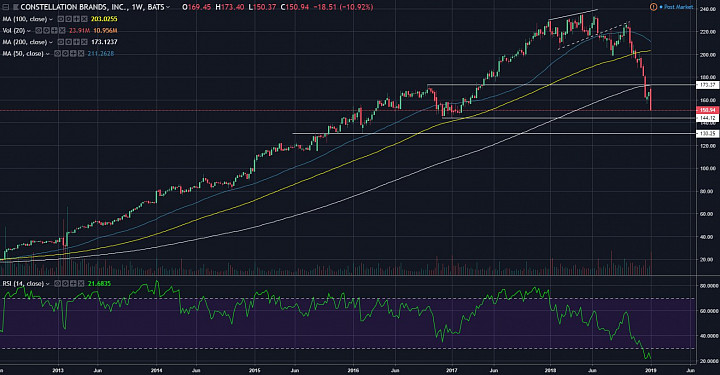This screenshot has width=720, height=375.
Task: Select the 144.12 horizontal line price label
Action: (x=708, y=118)
